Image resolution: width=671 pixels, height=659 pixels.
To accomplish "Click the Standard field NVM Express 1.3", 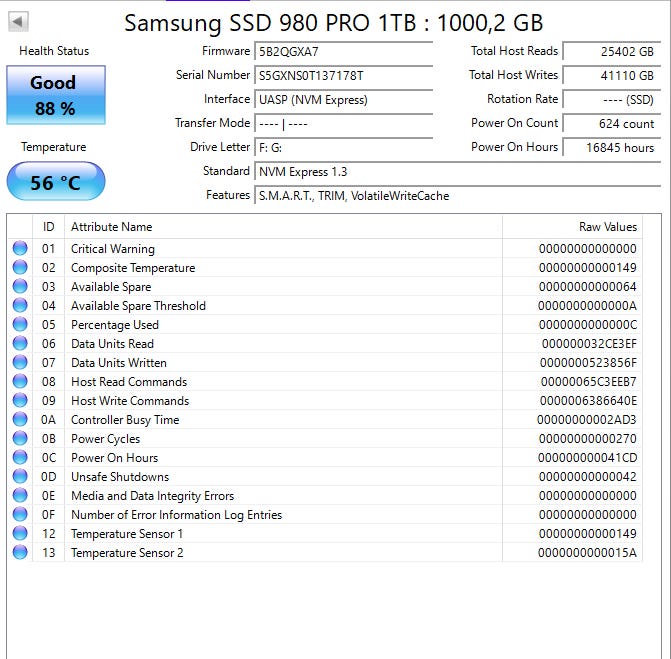I will [457, 171].
